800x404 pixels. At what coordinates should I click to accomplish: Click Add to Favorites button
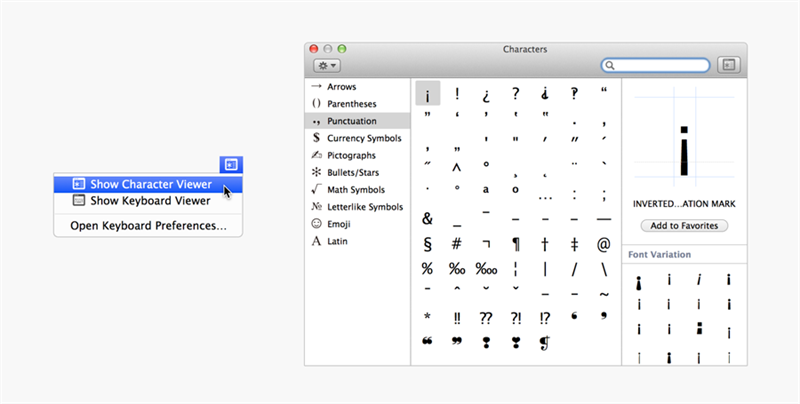tap(684, 225)
